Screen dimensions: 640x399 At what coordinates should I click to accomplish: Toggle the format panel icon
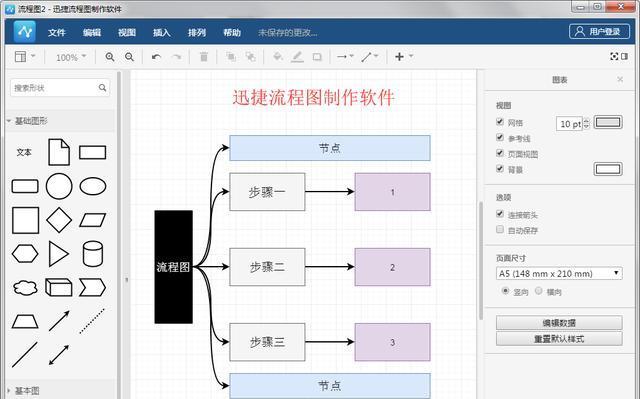click(624, 56)
